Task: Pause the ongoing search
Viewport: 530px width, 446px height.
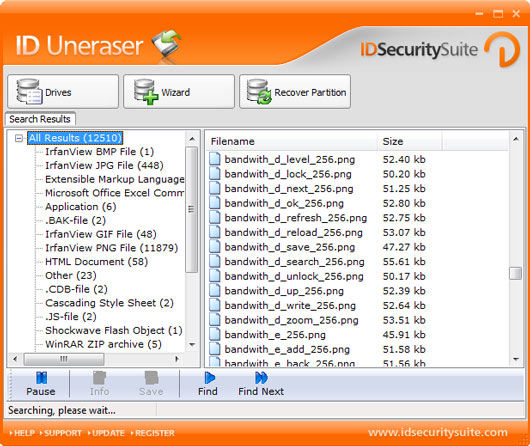Action: point(41,384)
